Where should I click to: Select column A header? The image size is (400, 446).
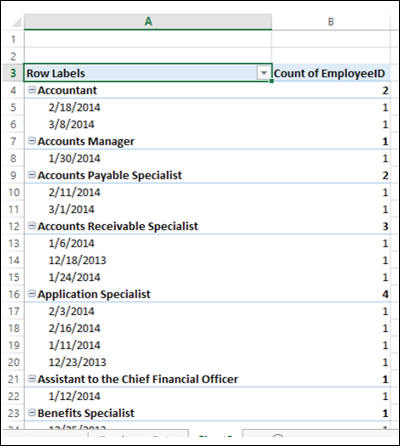[x=148, y=22]
